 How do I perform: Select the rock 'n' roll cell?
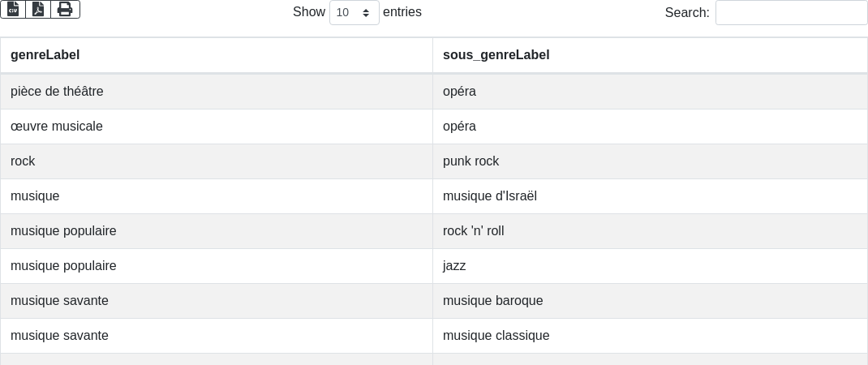pos(650,231)
